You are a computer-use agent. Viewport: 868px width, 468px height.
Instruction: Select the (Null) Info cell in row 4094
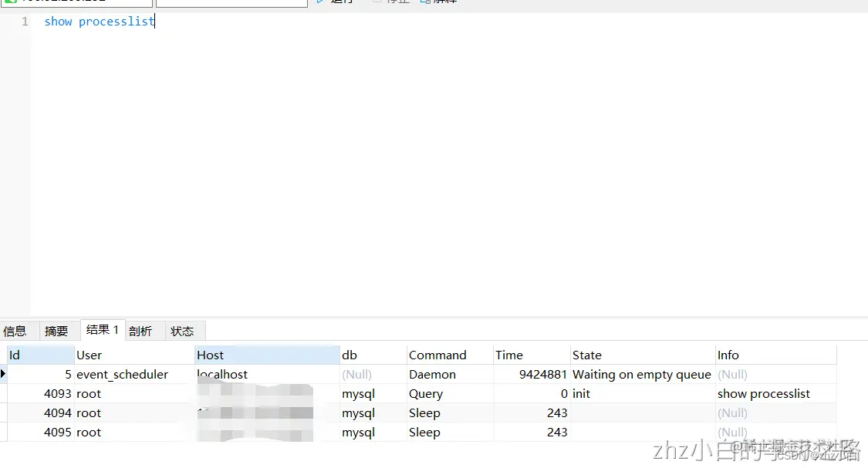click(776, 412)
